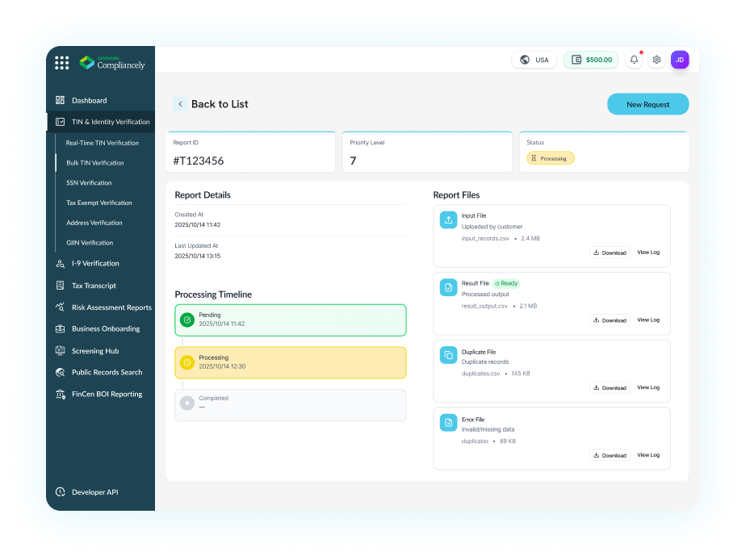Select the Processing timeline step

(290, 362)
